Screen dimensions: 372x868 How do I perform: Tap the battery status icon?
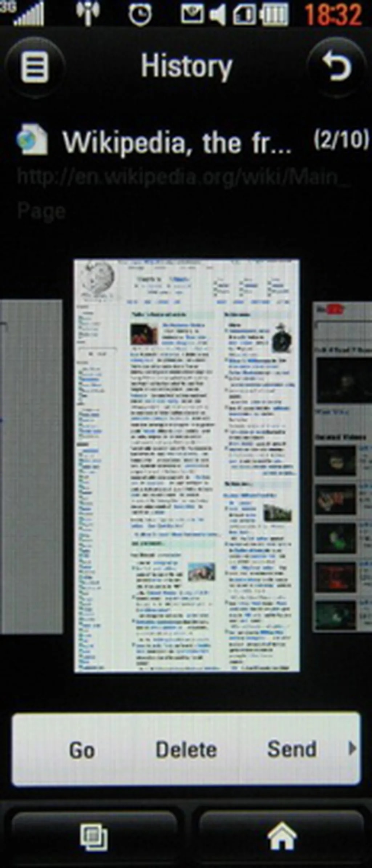pyautogui.click(x=274, y=15)
